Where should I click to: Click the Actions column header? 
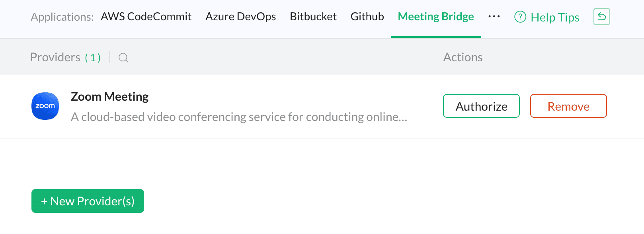[x=463, y=57]
